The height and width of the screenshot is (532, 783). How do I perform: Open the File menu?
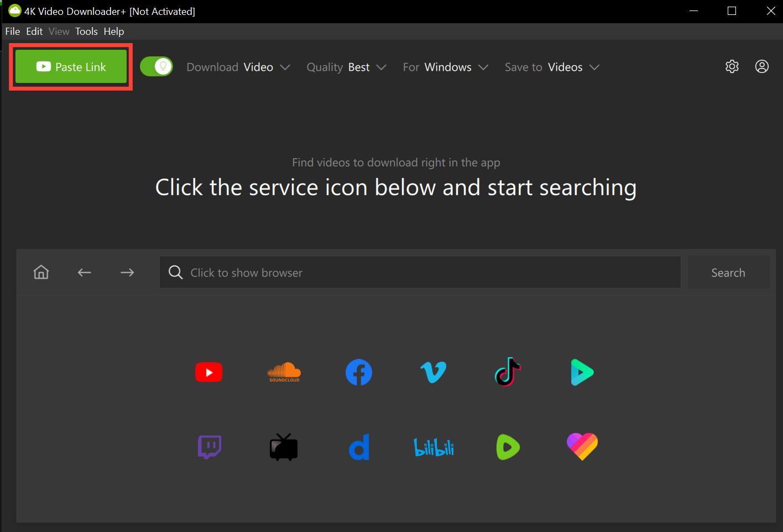pyautogui.click(x=12, y=32)
